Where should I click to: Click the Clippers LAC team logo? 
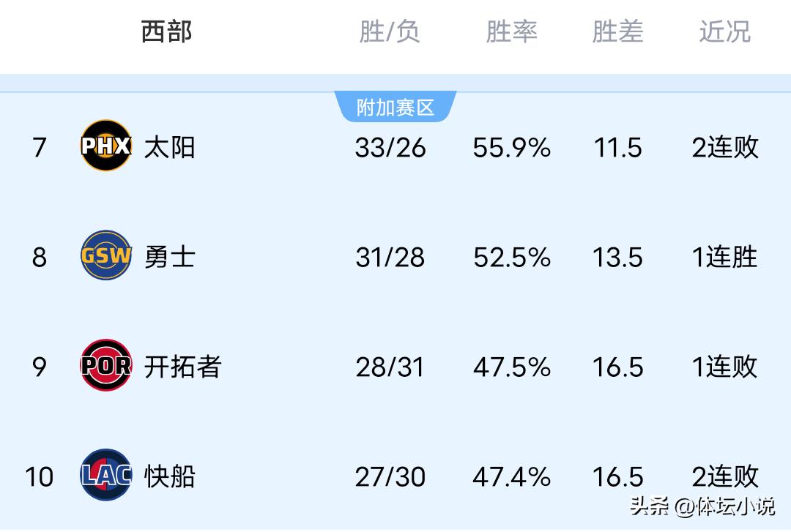point(105,475)
